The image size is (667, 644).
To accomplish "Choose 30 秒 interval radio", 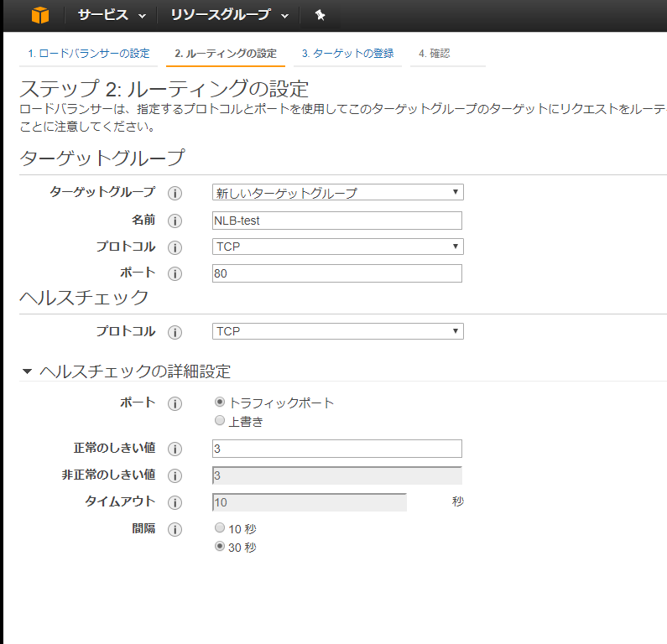I will pyautogui.click(x=220, y=546).
